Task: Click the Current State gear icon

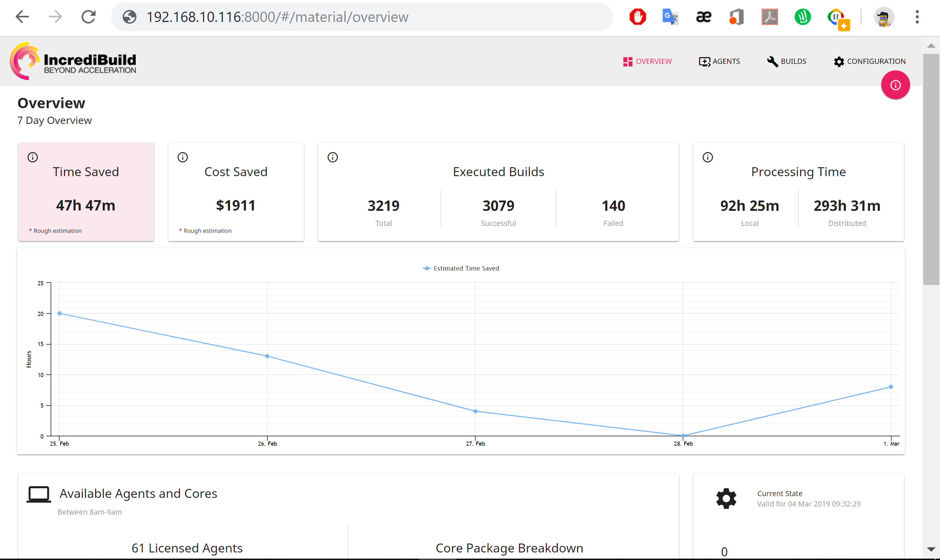Action: point(726,499)
